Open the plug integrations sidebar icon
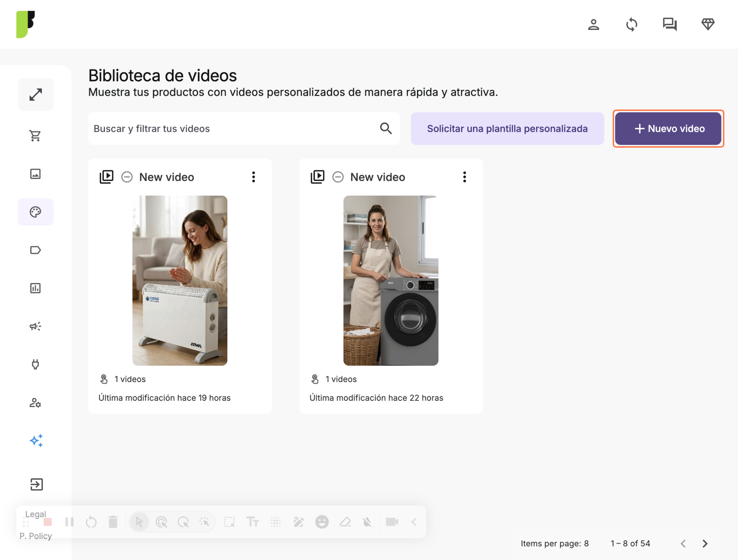Image resolution: width=738 pixels, height=560 pixels. pyautogui.click(x=35, y=364)
